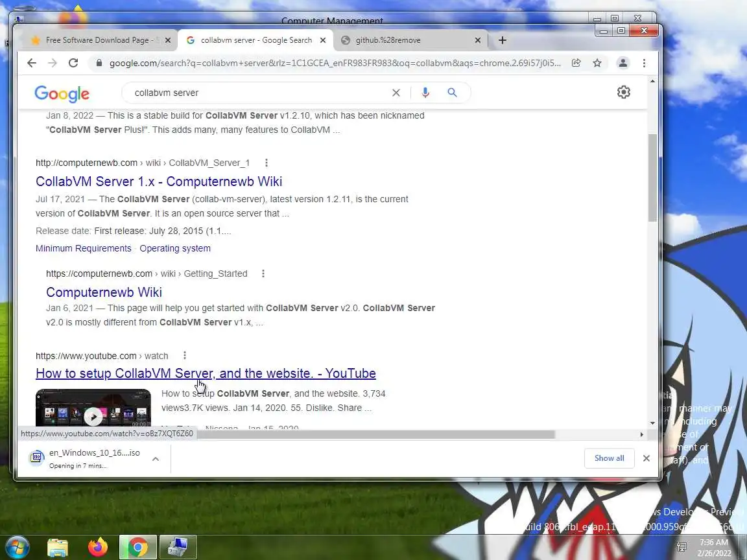Dismiss the downloads bar with X
This screenshot has width=747, height=560.
[646, 458]
